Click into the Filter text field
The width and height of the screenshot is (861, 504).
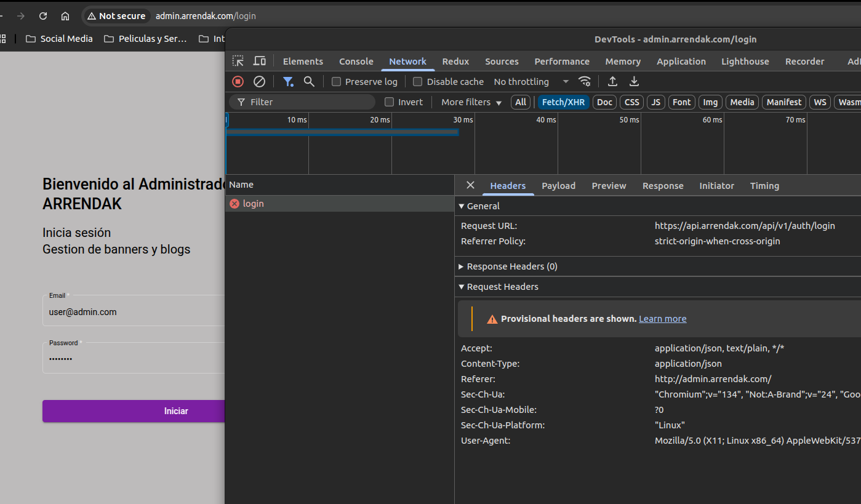(308, 102)
